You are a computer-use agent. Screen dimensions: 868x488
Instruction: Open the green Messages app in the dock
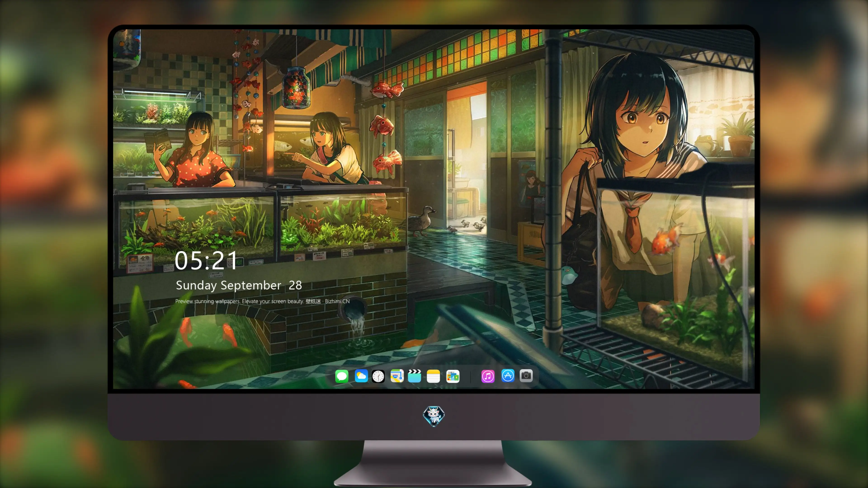(x=342, y=376)
